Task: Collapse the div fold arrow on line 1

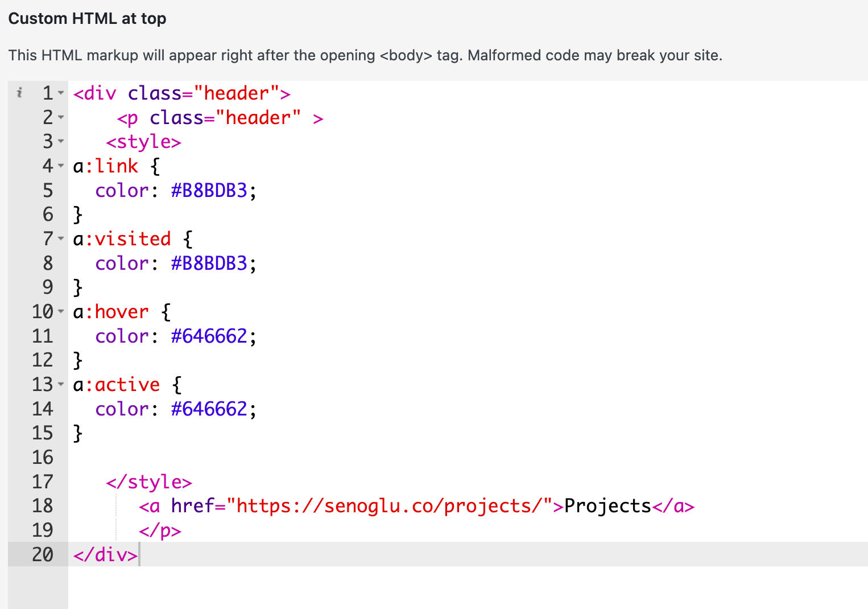Action: pyautogui.click(x=61, y=93)
